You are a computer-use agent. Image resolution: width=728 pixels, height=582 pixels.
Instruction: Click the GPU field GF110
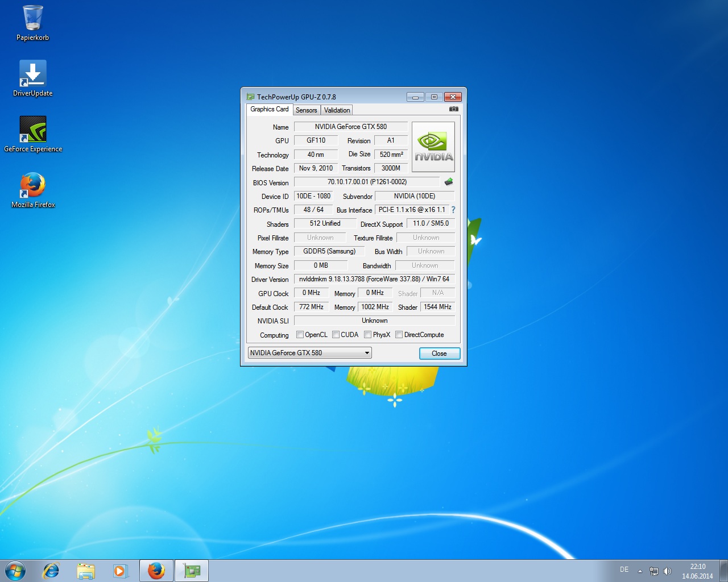click(316, 140)
